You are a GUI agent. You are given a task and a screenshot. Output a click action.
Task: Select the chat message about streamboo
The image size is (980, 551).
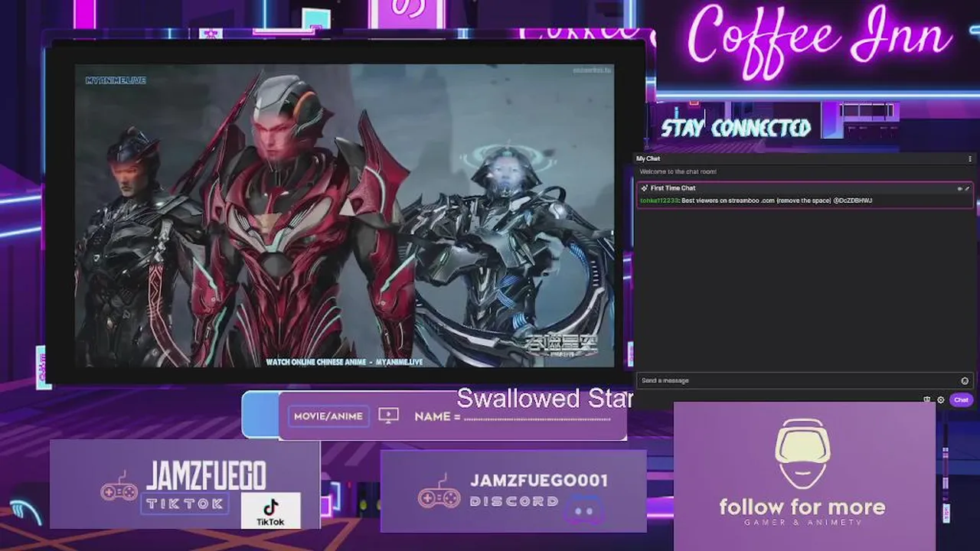776,201
